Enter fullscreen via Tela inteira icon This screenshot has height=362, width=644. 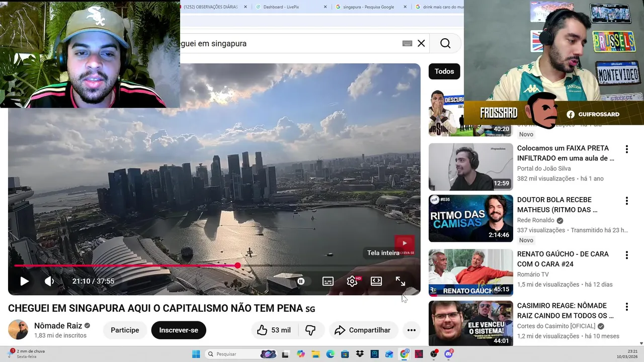pos(400,281)
